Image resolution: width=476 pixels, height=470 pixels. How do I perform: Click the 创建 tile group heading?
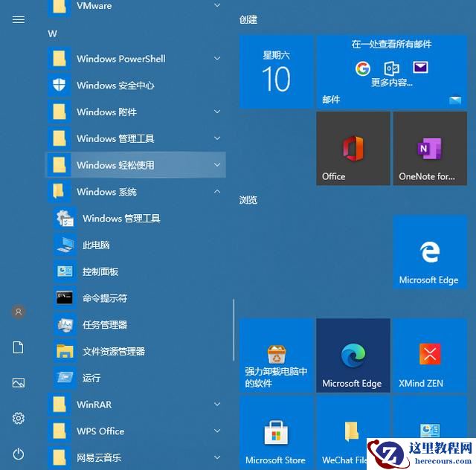click(248, 20)
